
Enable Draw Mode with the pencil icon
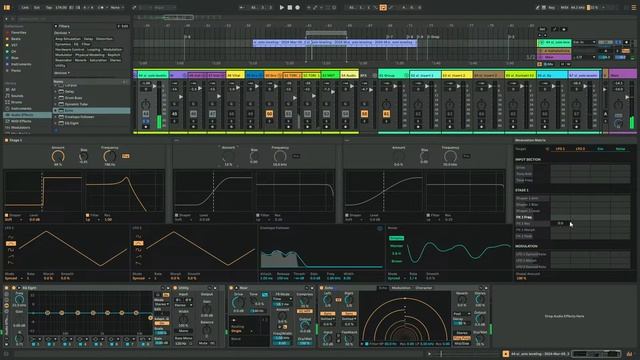(538, 7)
